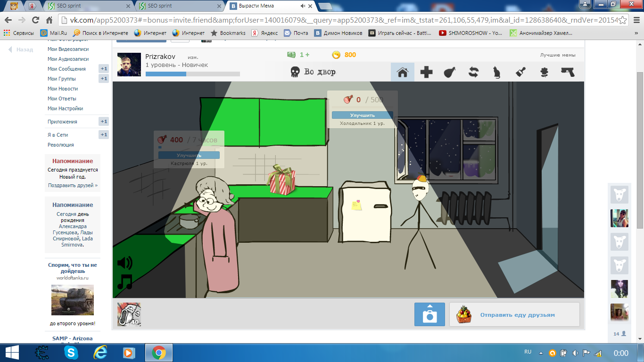Mute game sound with speaker icon
This screenshot has width=644, height=362.
pyautogui.click(x=124, y=263)
